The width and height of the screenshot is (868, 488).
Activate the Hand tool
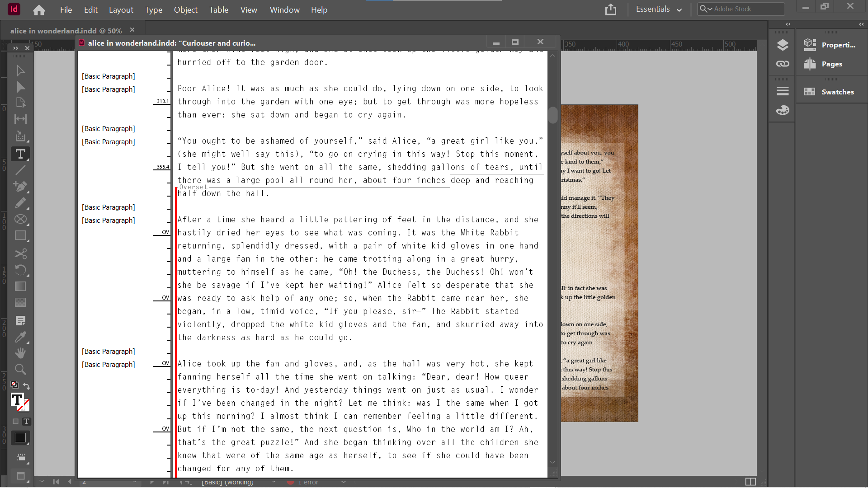(x=20, y=353)
